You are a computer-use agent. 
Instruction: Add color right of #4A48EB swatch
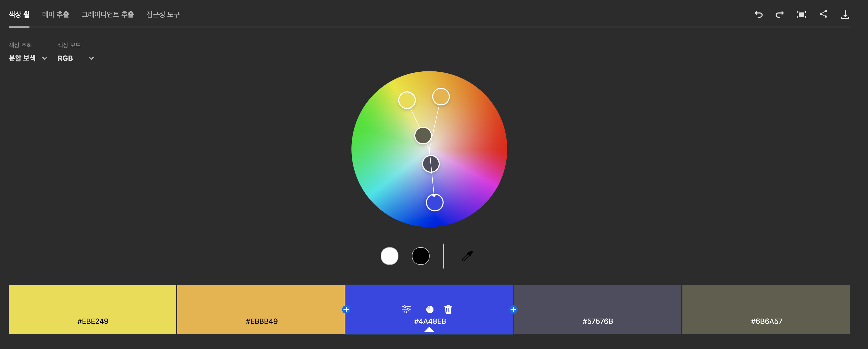513,310
